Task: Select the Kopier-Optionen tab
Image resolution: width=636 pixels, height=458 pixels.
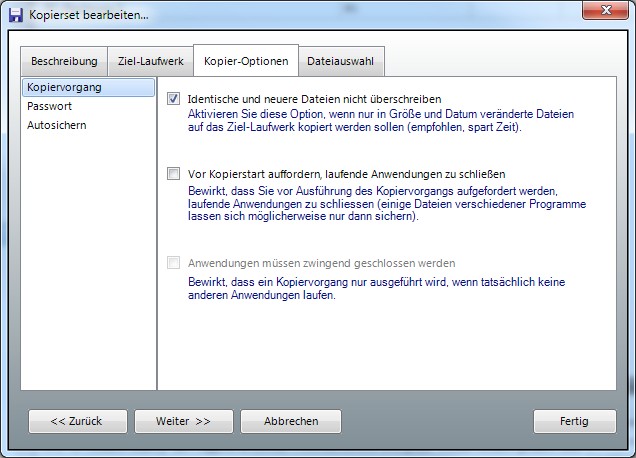Action: [x=245, y=61]
